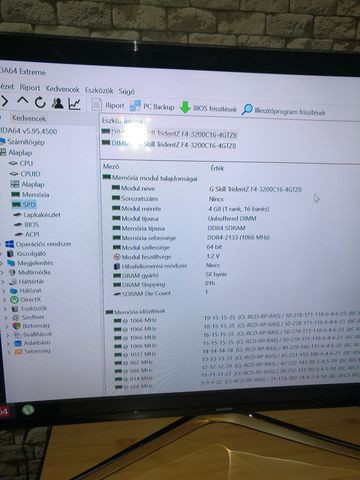The image size is (360, 480).
Task: Click the green taskbar icon
Action: [28, 409]
